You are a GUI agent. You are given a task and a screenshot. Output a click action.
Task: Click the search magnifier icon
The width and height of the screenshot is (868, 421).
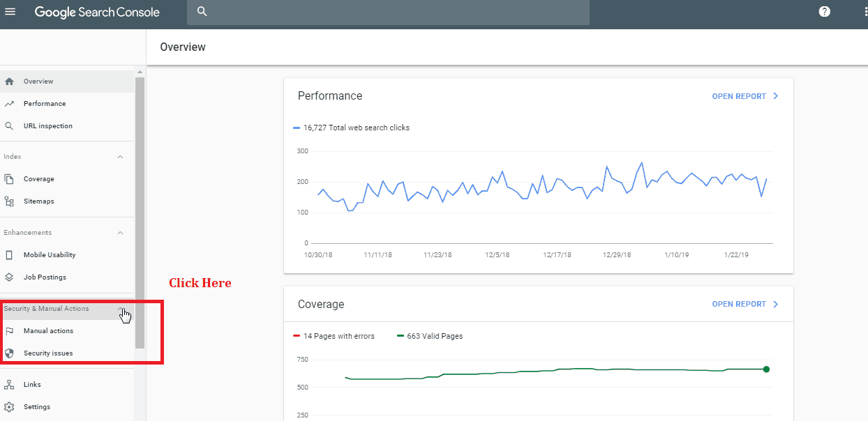pyautogui.click(x=202, y=12)
